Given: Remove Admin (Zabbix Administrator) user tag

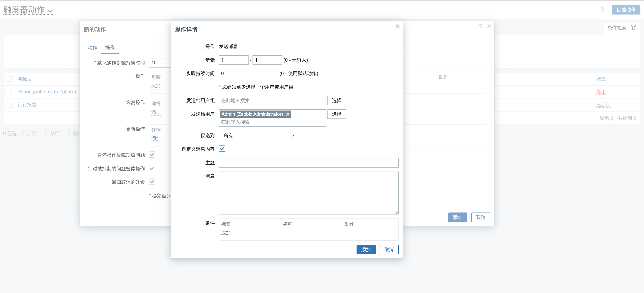Looking at the screenshot, I should coord(287,114).
